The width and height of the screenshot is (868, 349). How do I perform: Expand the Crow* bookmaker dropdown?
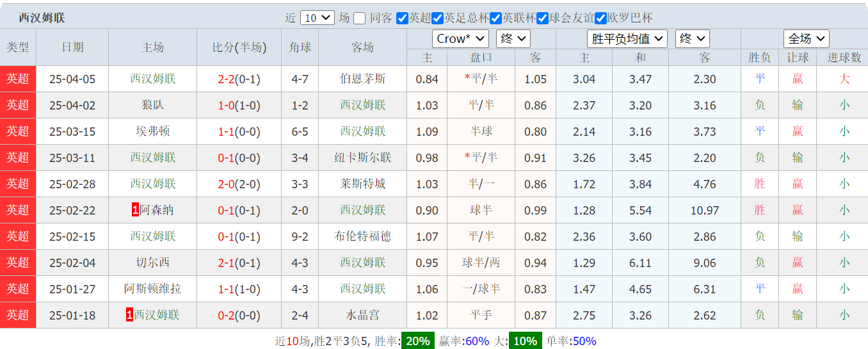(460, 38)
